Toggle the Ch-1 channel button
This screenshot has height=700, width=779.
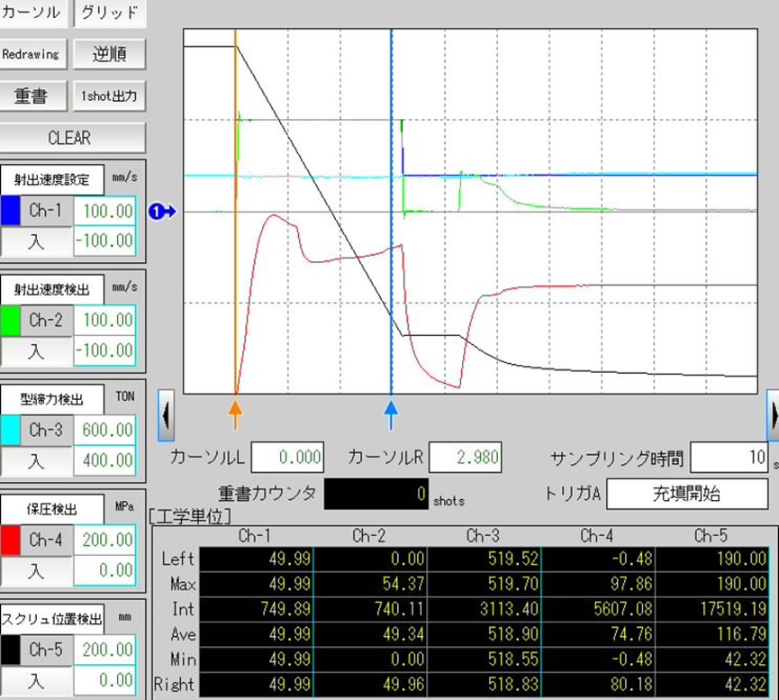pyautogui.click(x=46, y=210)
